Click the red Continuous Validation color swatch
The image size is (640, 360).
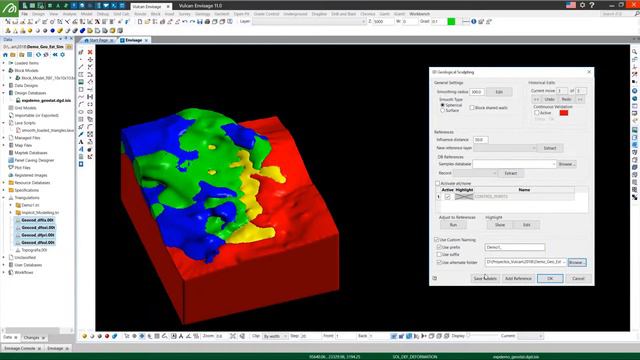[x=564, y=113]
